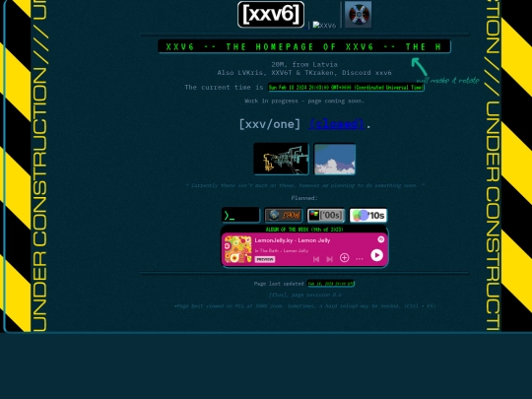Click the page last updated date box
This screenshot has width=532, height=399.
click(x=331, y=284)
